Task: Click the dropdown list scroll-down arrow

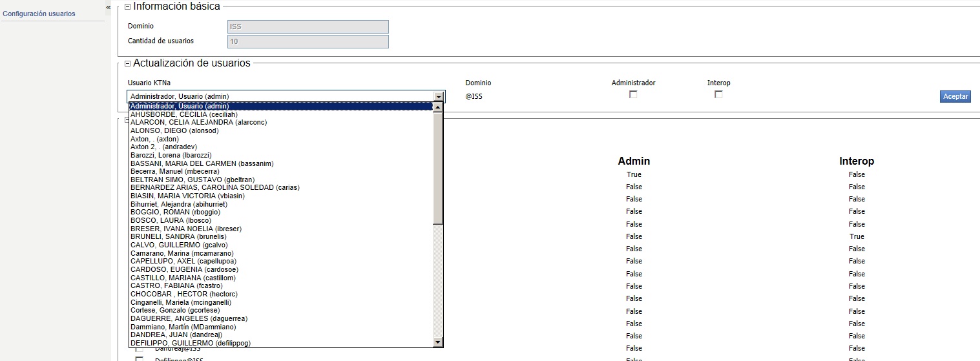Action: tap(438, 342)
